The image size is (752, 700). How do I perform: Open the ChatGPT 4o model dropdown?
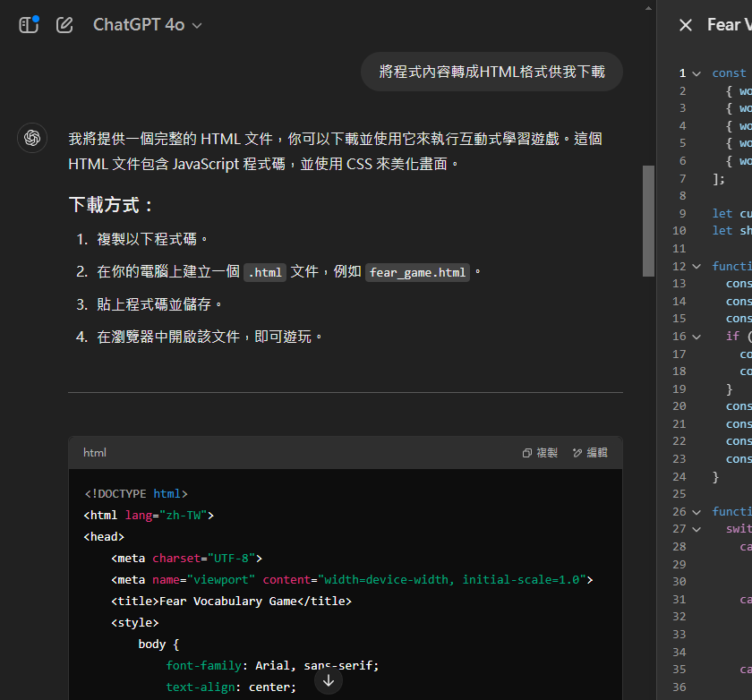click(148, 25)
